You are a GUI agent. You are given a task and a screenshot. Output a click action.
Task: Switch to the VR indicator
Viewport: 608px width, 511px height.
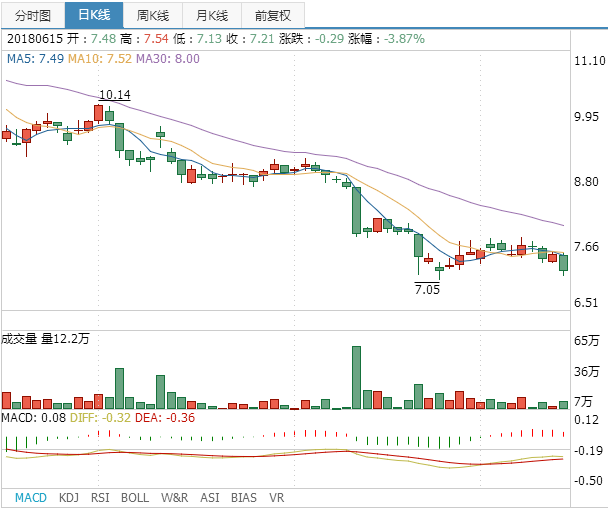[276, 497]
